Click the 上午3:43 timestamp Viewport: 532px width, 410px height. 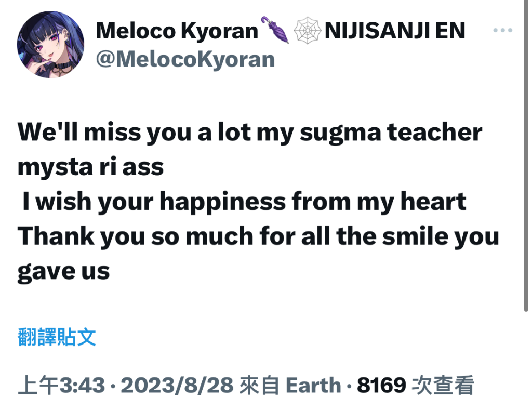61,385
